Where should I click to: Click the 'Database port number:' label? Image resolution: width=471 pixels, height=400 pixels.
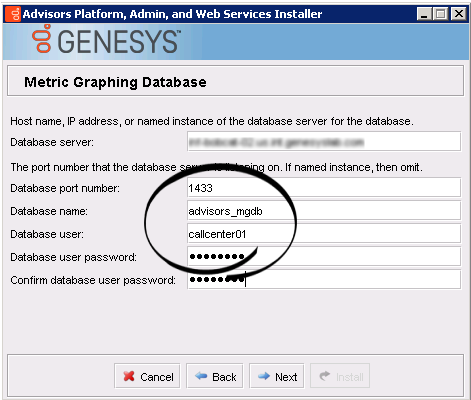click(65, 188)
